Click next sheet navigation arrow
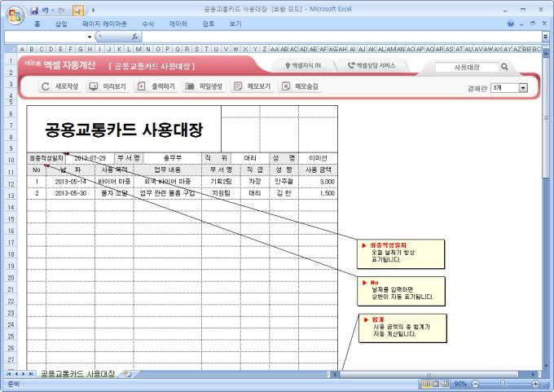 coord(24,374)
